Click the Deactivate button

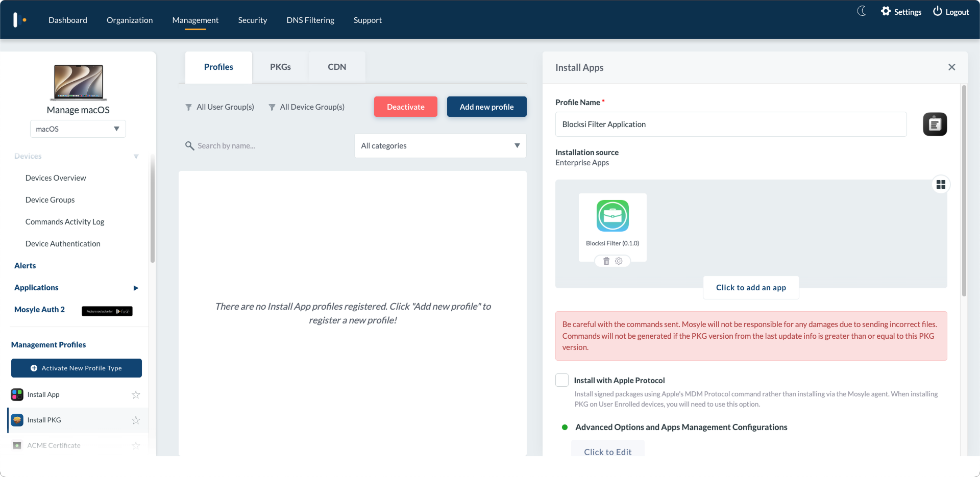(x=406, y=107)
